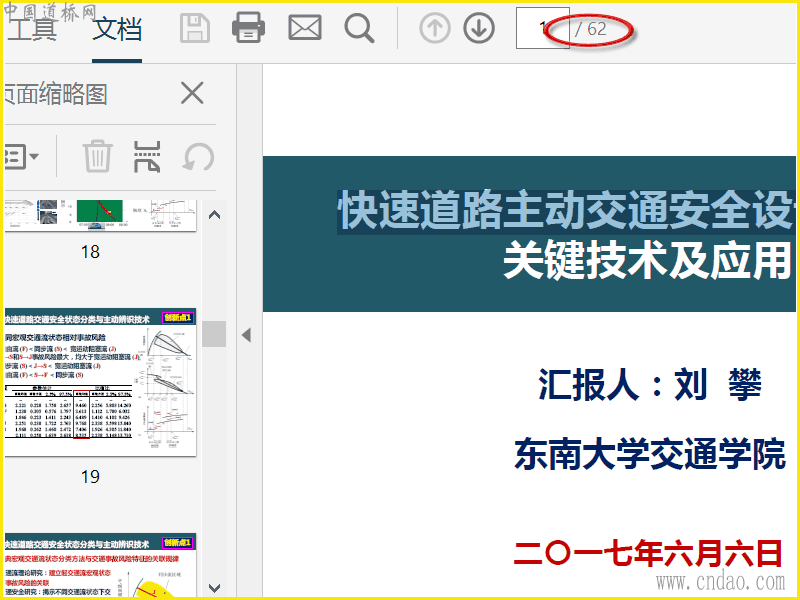This screenshot has height=600, width=800.
Task: Switch to the 工具 tab
Action: [x=31, y=29]
